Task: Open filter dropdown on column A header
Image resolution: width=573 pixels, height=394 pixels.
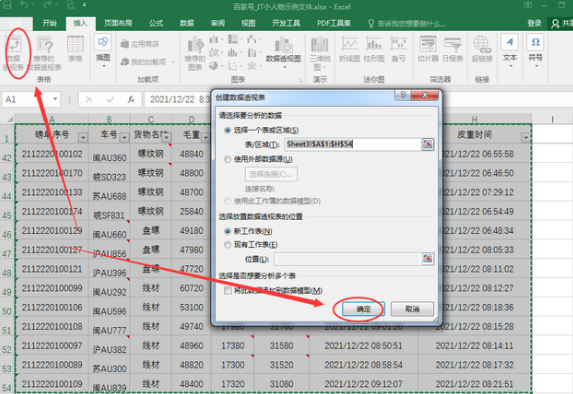Action: tap(83, 137)
